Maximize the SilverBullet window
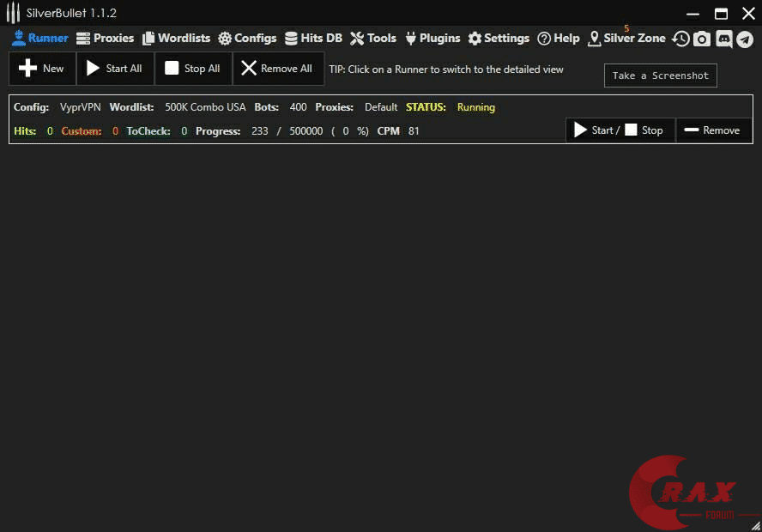The image size is (762, 532). point(721,13)
